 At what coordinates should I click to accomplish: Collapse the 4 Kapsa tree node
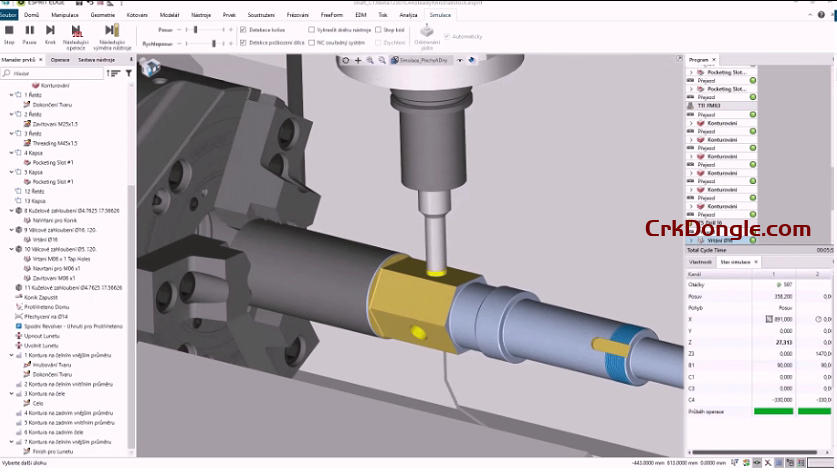tap(11, 153)
